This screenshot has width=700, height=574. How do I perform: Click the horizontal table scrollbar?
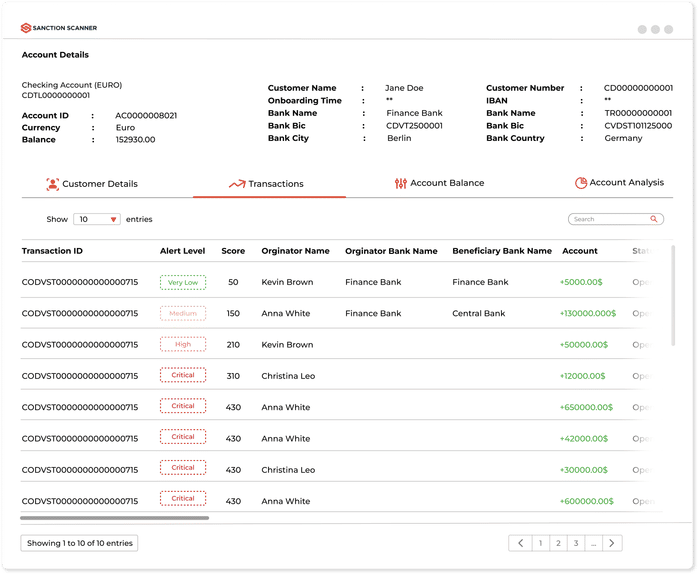pyautogui.click(x=114, y=518)
